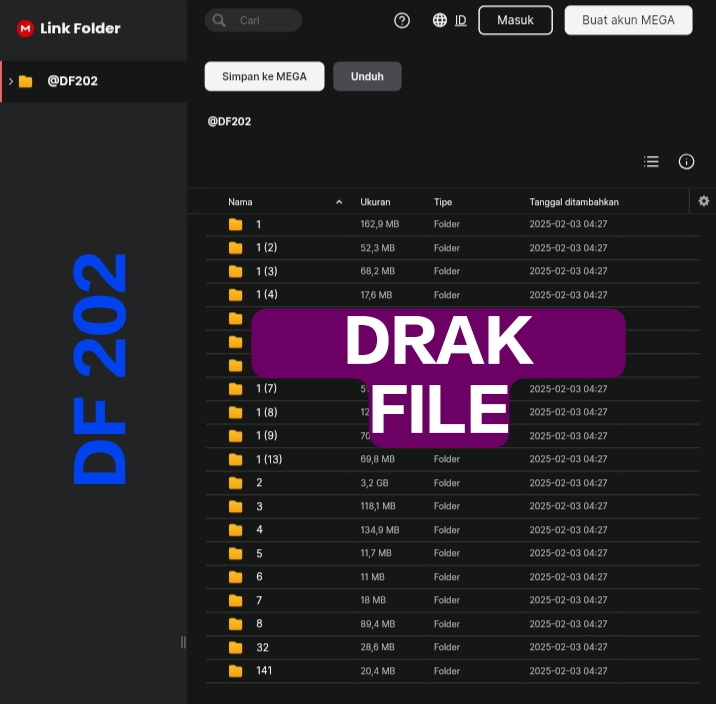Screen dimensions: 716x704
Task: Click Simpan ke MEGA button
Action: [x=264, y=76]
